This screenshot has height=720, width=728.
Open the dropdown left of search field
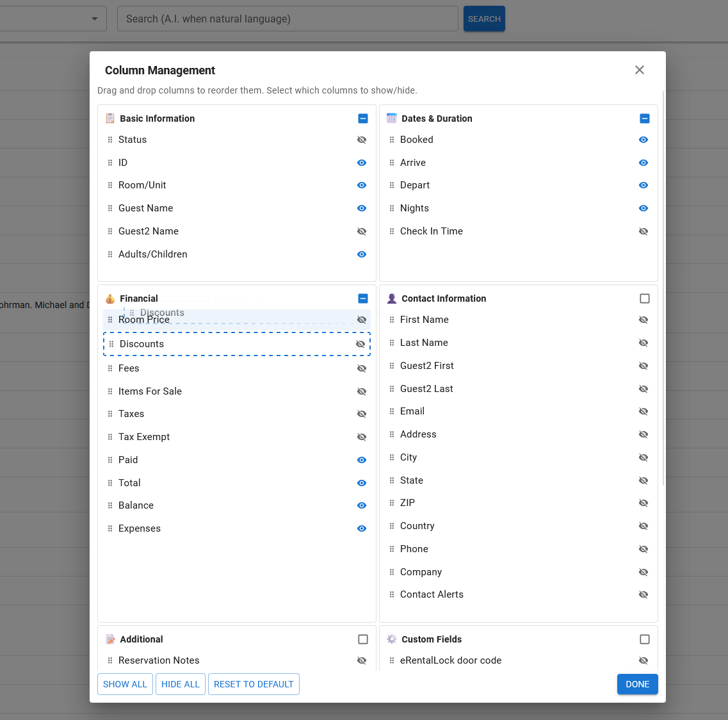[95, 19]
